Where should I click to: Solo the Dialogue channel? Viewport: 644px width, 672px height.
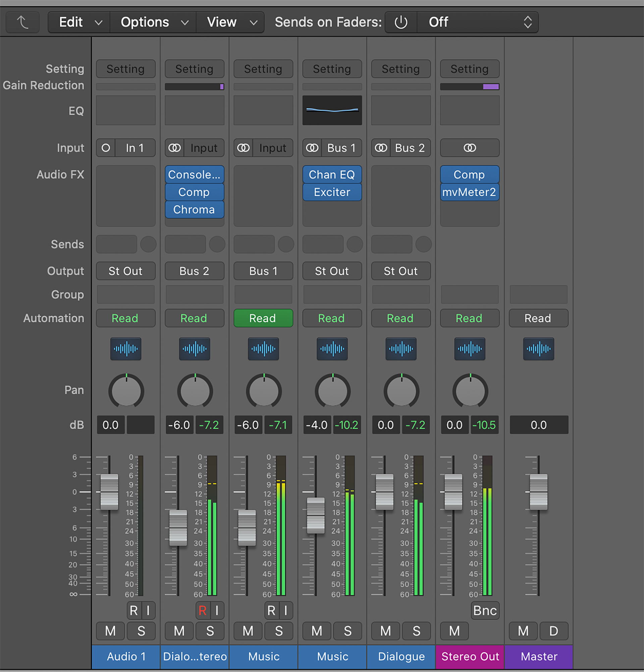(417, 631)
